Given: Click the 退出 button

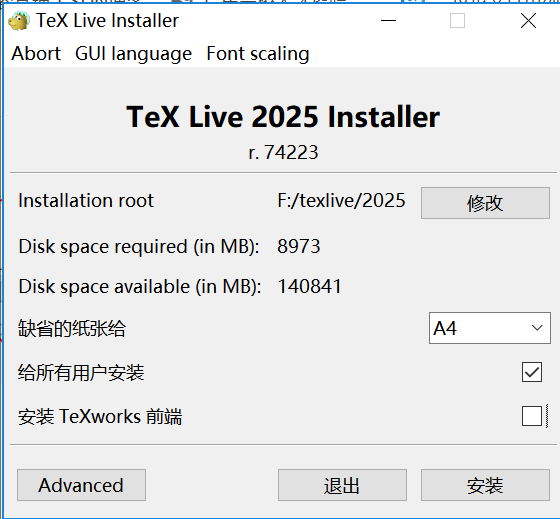Looking at the screenshot, I should point(342,485).
